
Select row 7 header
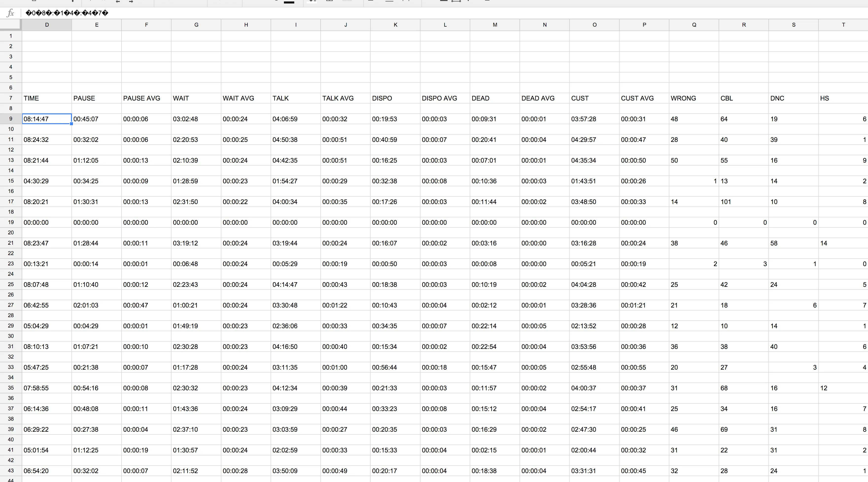[x=11, y=98]
